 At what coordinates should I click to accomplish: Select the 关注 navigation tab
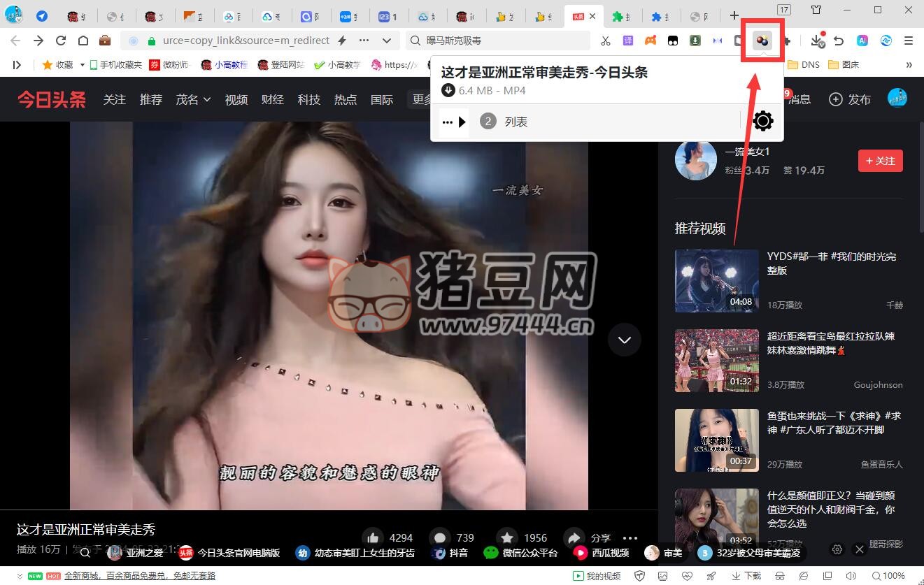pyautogui.click(x=115, y=99)
